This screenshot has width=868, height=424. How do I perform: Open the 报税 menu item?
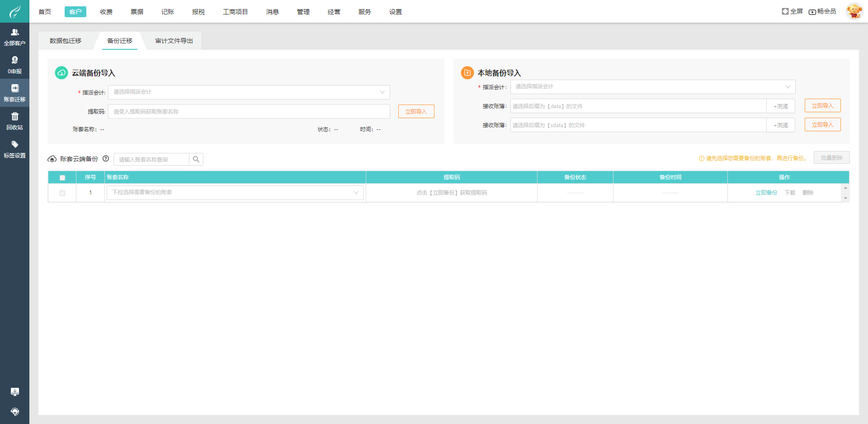pos(198,11)
